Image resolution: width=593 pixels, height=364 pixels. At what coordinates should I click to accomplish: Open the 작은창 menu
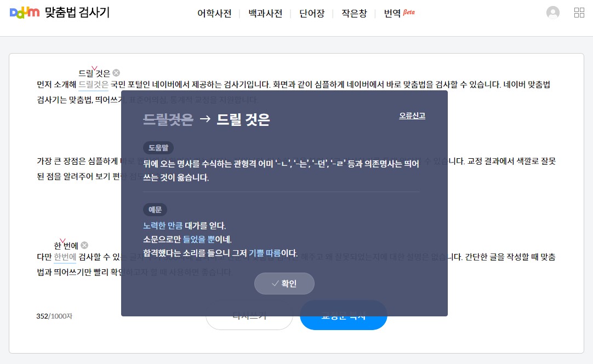[353, 13]
